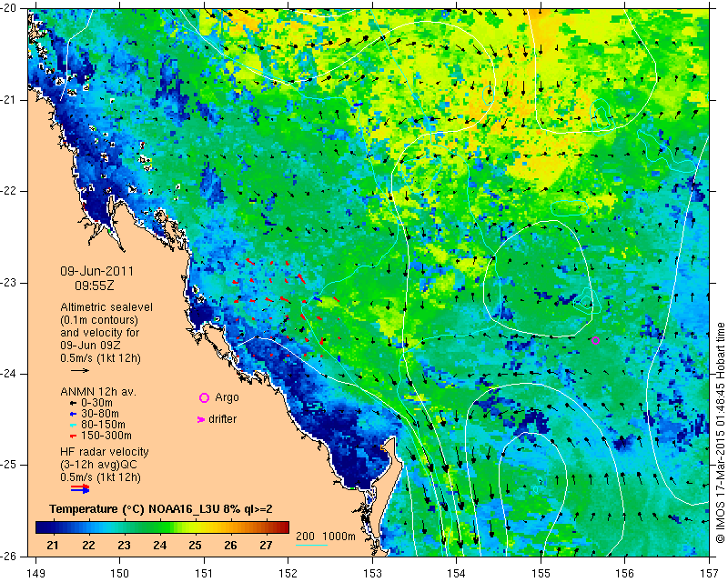Click the cyan 200m isobath legend line
Viewport: 728px width, 582px height.
311,545
